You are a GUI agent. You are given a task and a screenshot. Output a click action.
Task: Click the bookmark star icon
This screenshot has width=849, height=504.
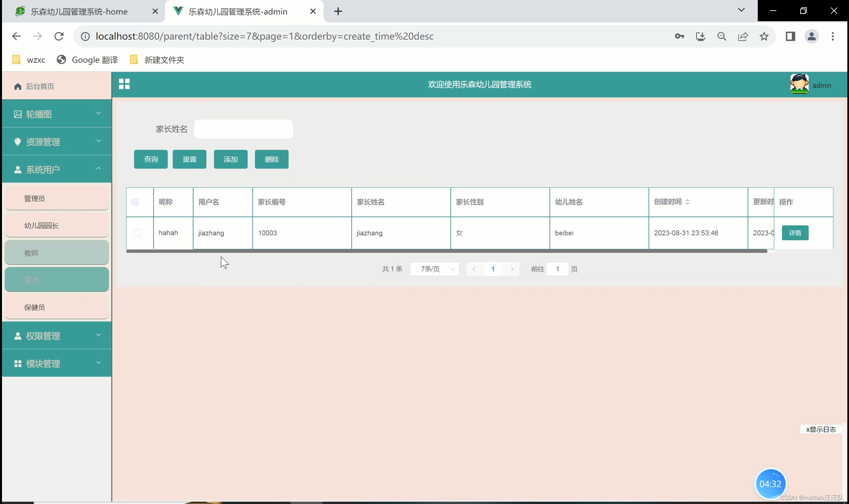pos(764,36)
